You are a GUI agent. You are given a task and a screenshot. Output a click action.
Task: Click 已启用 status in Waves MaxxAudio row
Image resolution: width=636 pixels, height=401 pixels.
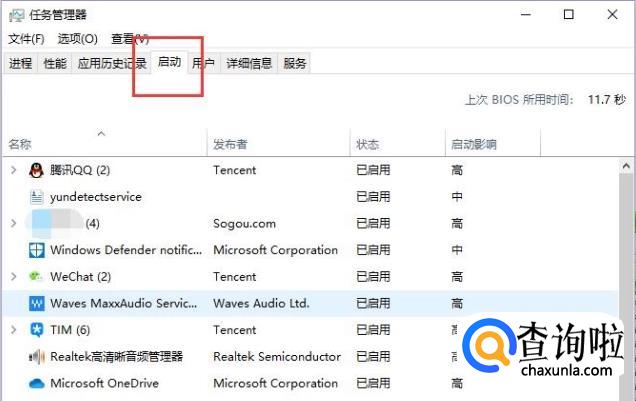click(x=373, y=303)
